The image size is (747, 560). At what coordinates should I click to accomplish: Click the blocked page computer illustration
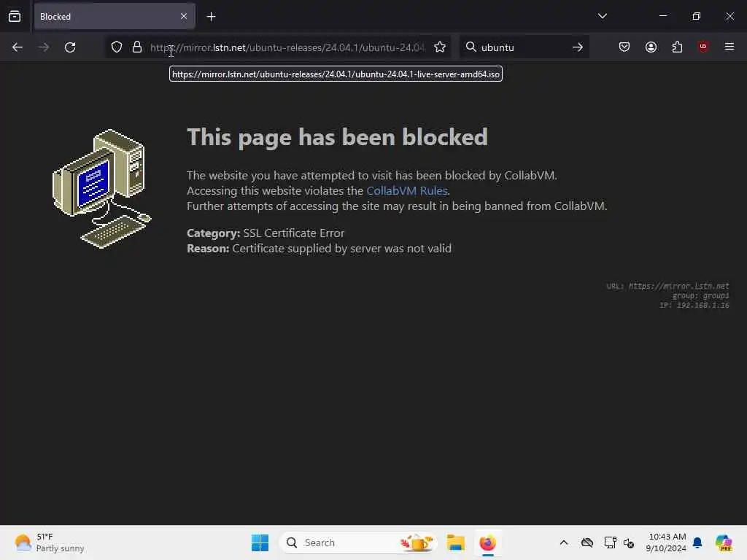pyautogui.click(x=101, y=189)
